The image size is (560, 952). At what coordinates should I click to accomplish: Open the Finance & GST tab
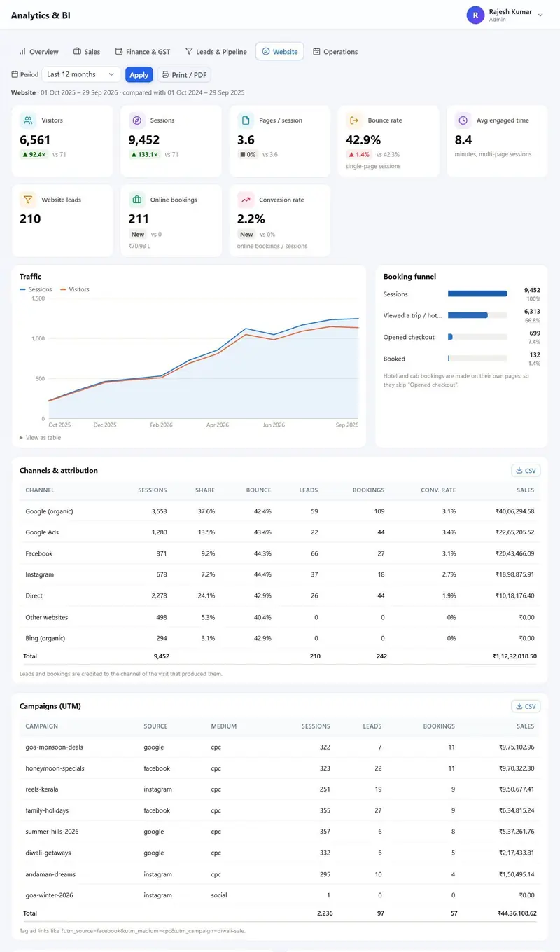pyautogui.click(x=143, y=52)
